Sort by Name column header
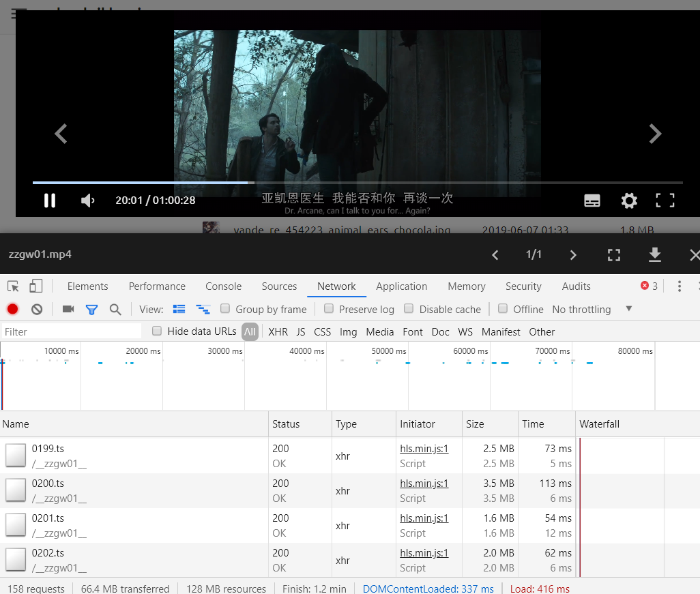 [x=134, y=424]
